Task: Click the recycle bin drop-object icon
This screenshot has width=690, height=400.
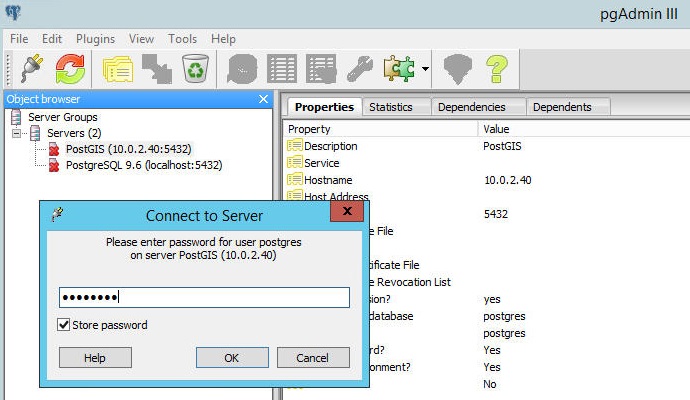Action: pos(195,69)
